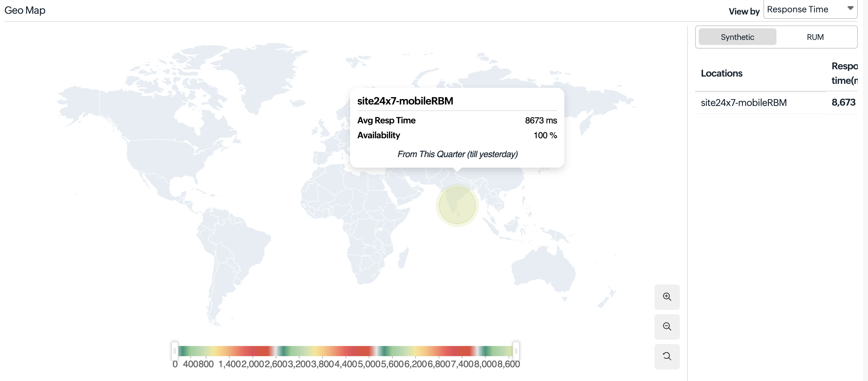Click the Locations column header
The height and width of the screenshot is (381, 868).
click(x=721, y=73)
